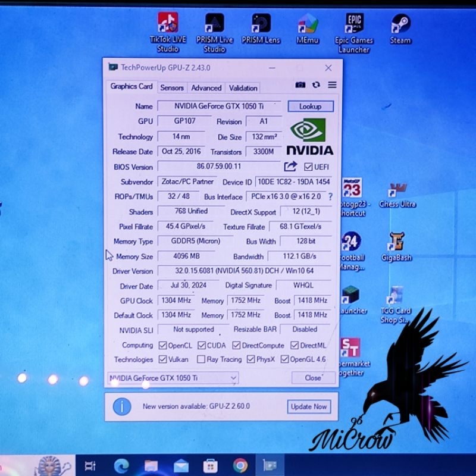Toggle DirectCompute checkbox
Image resolution: width=476 pixels, height=476 pixels.
click(x=236, y=346)
